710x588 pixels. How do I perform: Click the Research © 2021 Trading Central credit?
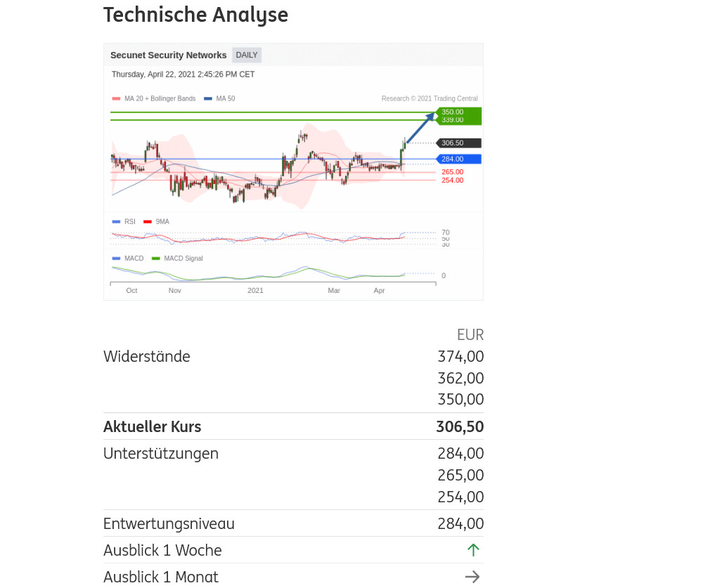pos(430,99)
